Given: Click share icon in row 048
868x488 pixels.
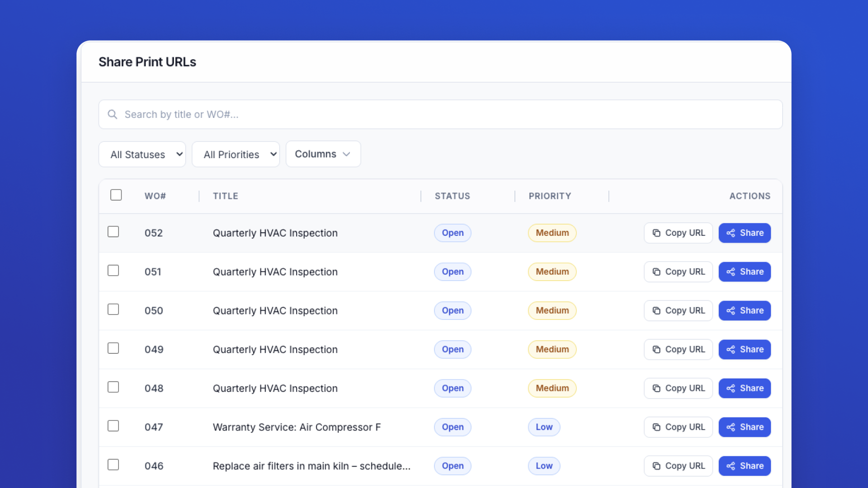Looking at the screenshot, I should [731, 389].
